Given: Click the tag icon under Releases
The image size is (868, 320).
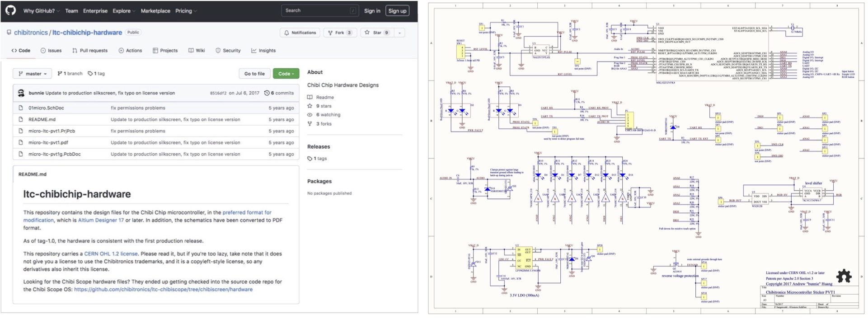Looking at the screenshot, I should click(310, 159).
